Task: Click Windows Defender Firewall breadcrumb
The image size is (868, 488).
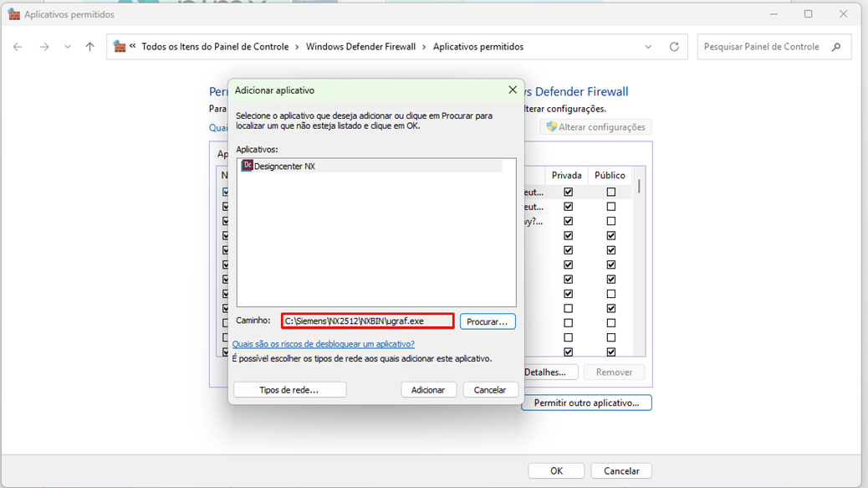Action: [x=360, y=47]
